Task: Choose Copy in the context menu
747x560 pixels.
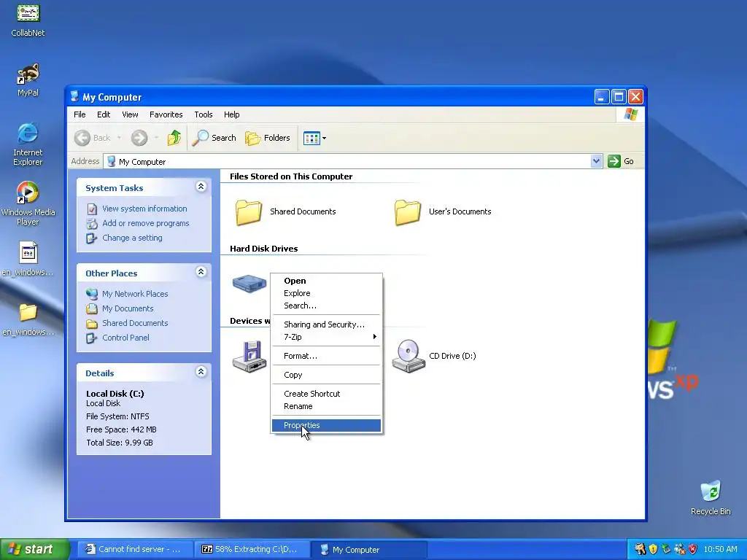Action: pos(326,375)
